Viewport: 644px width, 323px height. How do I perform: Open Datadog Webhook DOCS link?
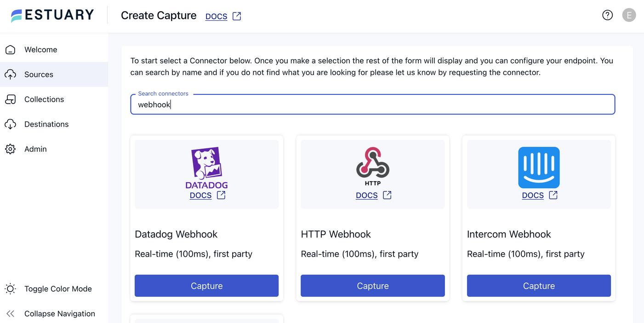pyautogui.click(x=200, y=196)
